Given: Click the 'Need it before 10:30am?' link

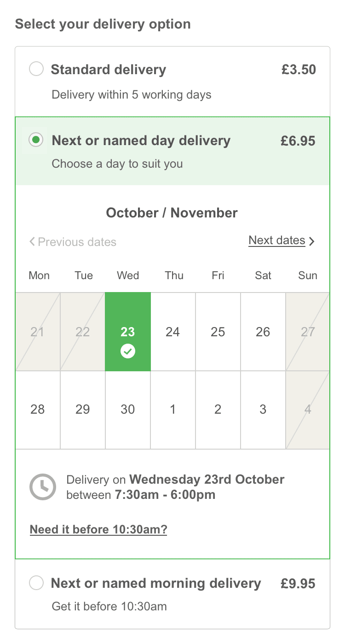Looking at the screenshot, I should click(x=98, y=529).
